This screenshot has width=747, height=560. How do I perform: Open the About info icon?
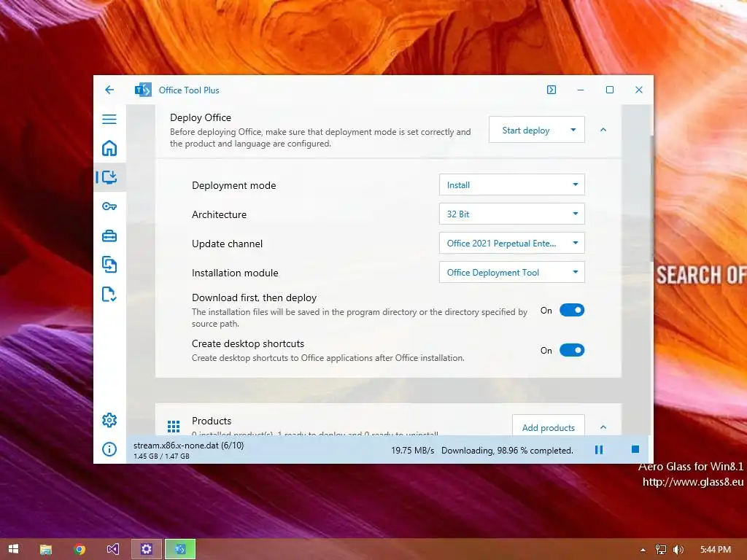click(109, 449)
